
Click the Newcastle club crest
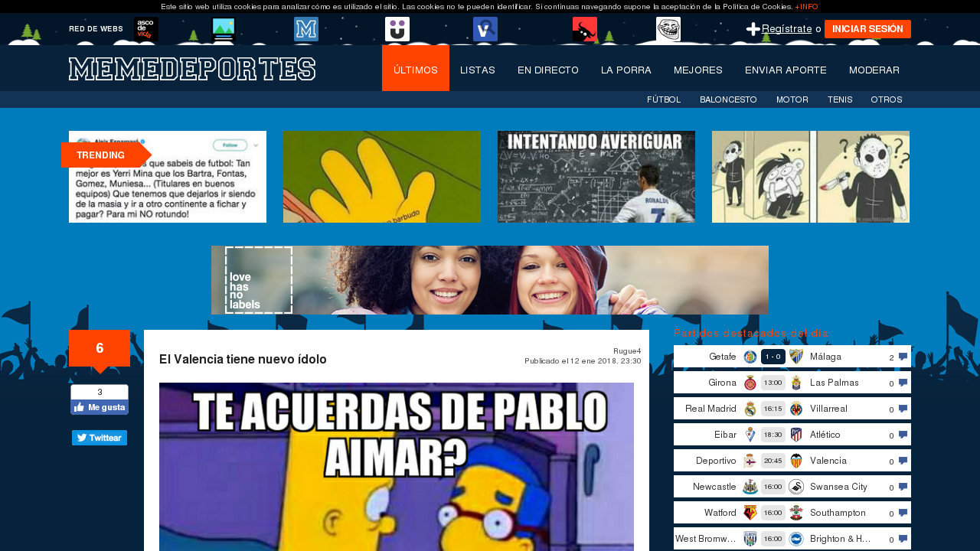pyautogui.click(x=750, y=487)
